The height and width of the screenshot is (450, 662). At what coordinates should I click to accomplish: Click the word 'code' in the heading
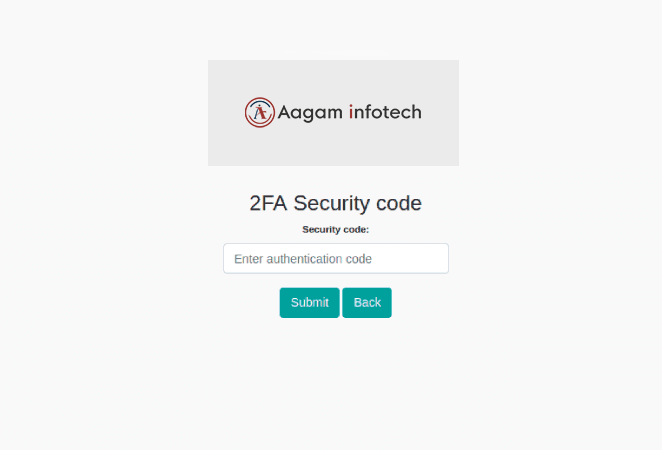click(x=399, y=203)
